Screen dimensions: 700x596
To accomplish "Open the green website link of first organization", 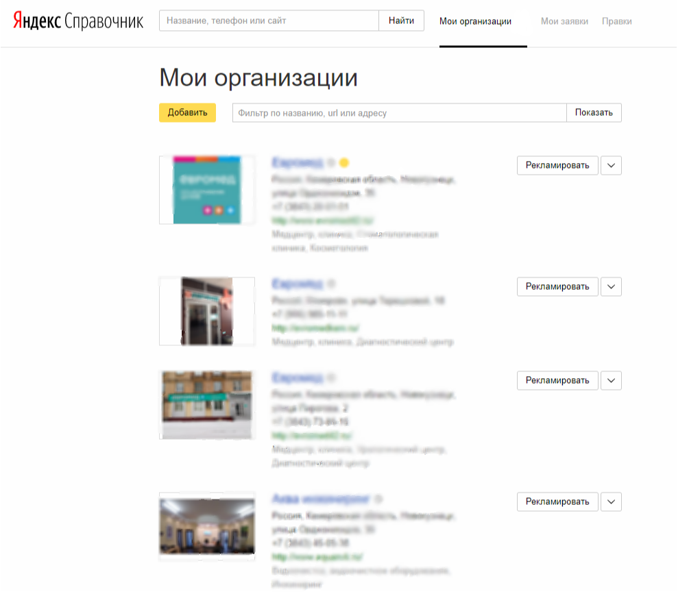I will 322,221.
